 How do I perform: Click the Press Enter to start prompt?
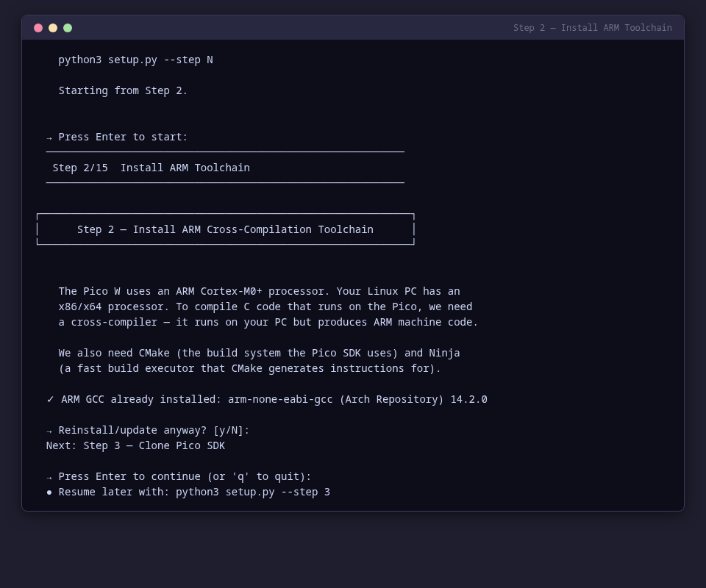(123, 137)
